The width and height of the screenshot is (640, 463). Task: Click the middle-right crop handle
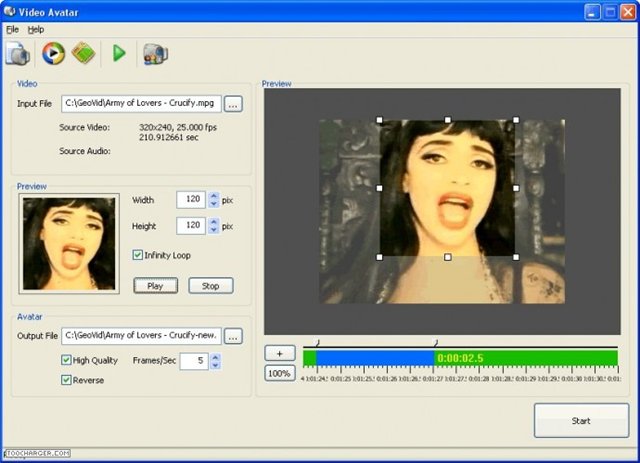[516, 188]
